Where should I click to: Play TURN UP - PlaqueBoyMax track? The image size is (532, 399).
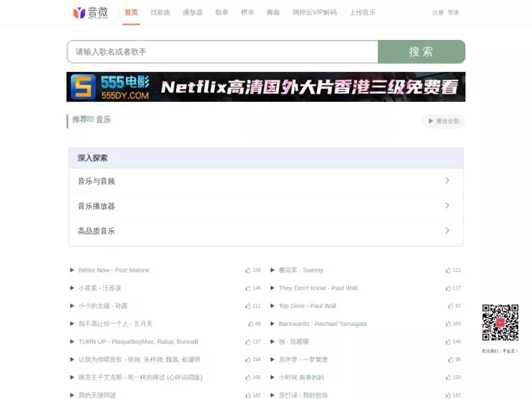72,342
